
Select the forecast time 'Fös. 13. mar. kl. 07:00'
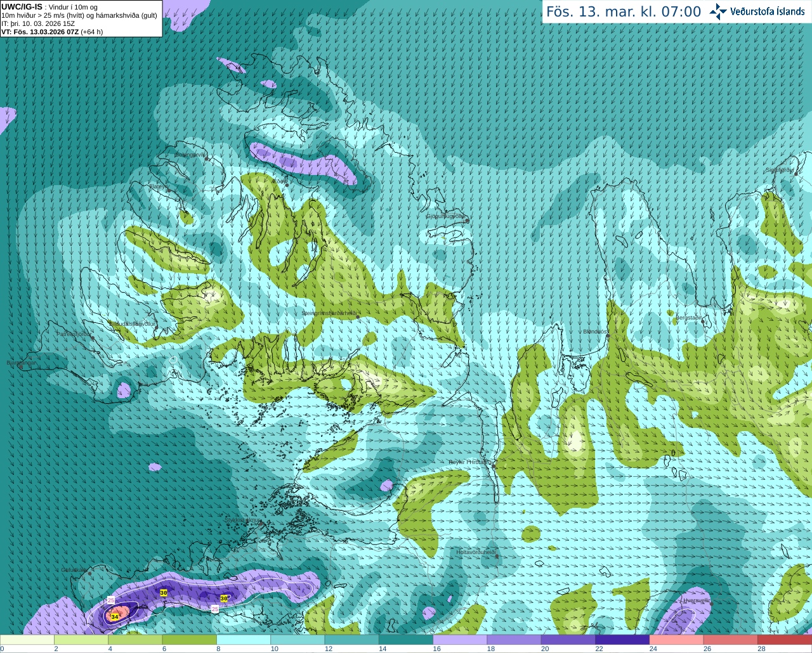pyautogui.click(x=624, y=12)
